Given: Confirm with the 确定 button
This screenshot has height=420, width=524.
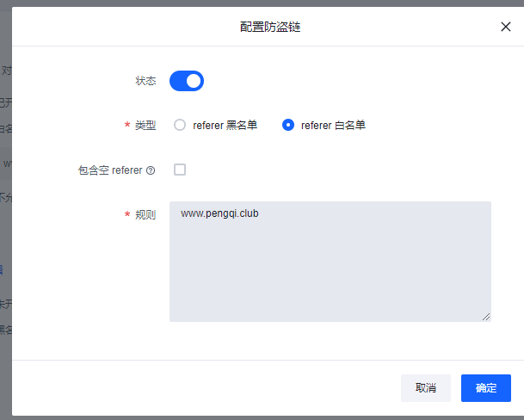Looking at the screenshot, I should click(486, 388).
